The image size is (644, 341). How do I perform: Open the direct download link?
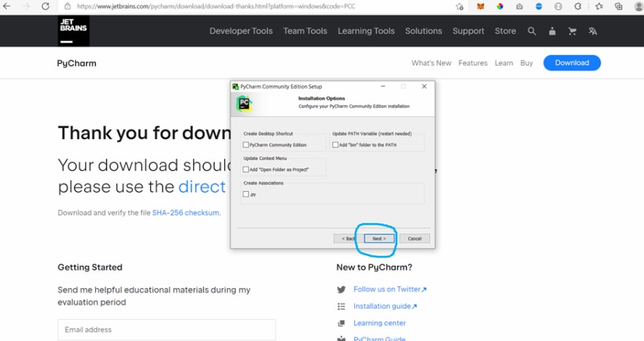(x=202, y=187)
